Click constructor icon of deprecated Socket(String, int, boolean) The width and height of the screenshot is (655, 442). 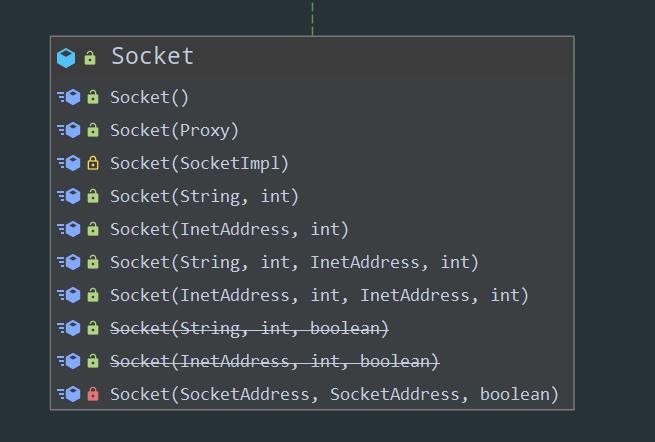69,328
